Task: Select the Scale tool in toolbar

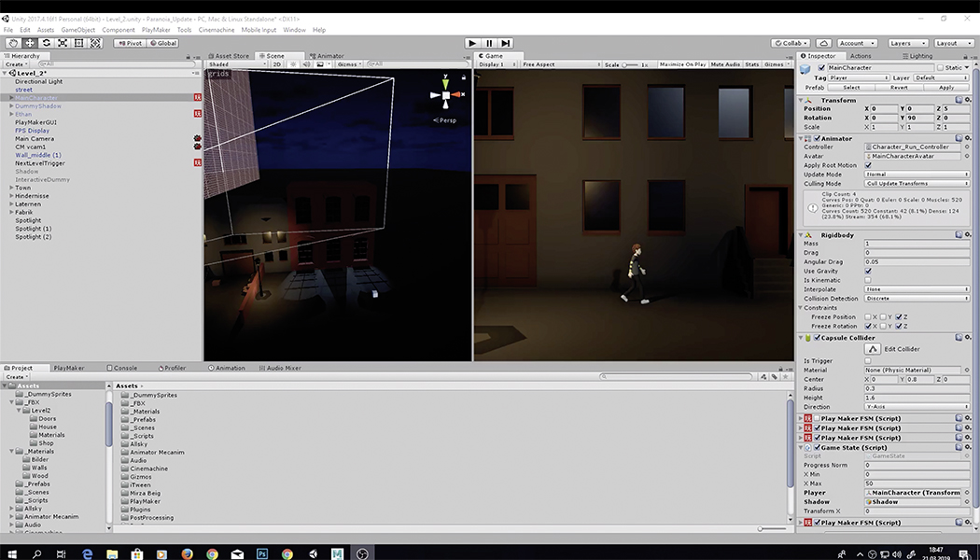Action: pos(63,43)
